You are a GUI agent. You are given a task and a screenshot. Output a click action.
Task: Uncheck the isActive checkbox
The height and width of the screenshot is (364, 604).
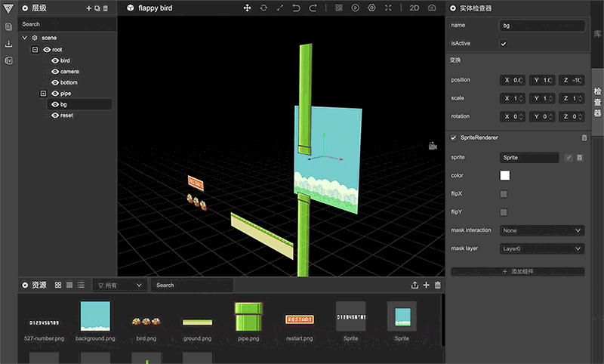(504, 44)
